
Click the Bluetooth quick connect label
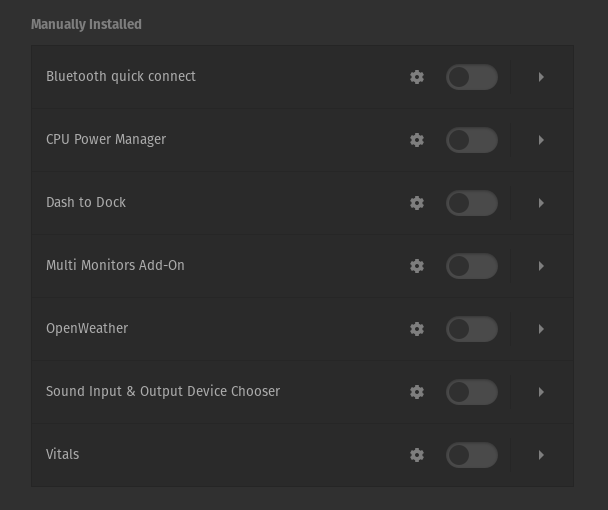tap(121, 77)
